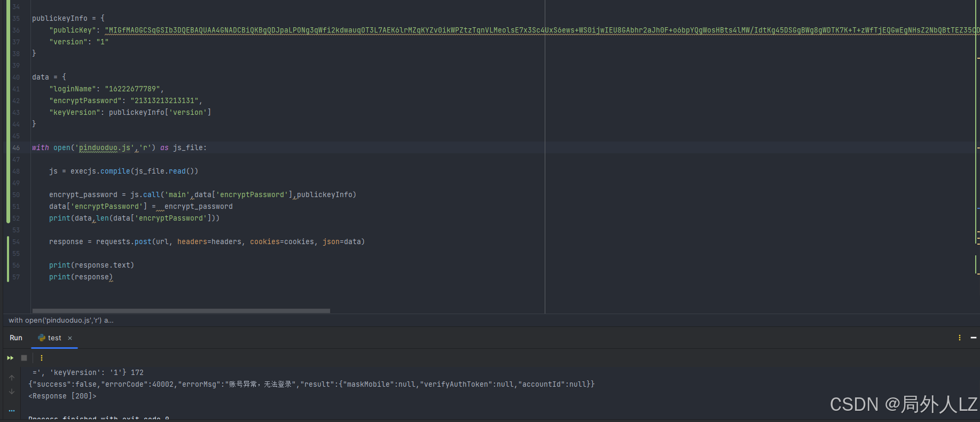This screenshot has height=422, width=980.
Task: Select the test run configuration tab
Action: [54, 338]
